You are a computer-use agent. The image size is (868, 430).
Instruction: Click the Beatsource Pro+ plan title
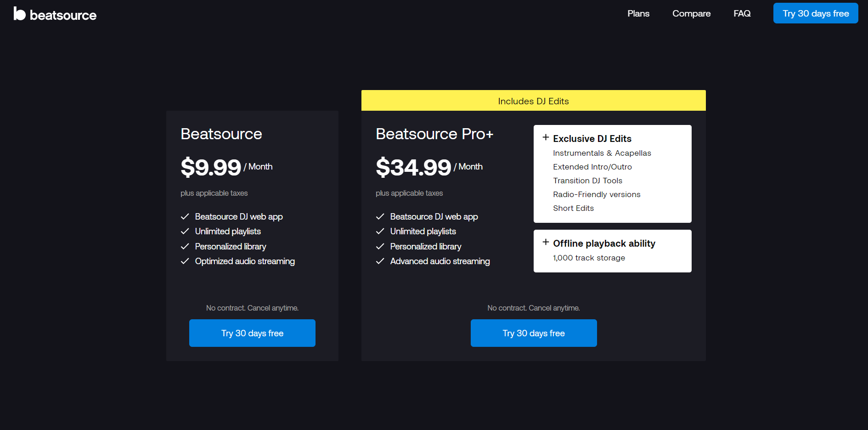(x=434, y=134)
